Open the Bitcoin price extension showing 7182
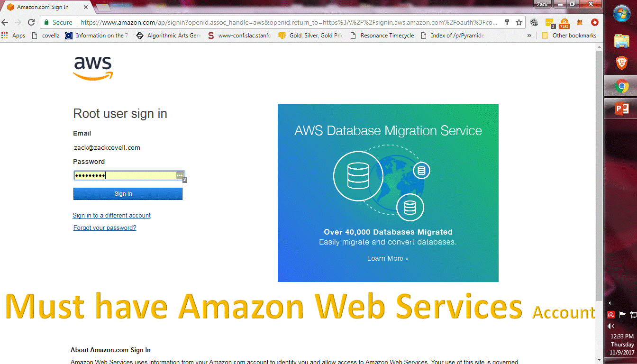The height and width of the screenshot is (364, 637). point(564,22)
